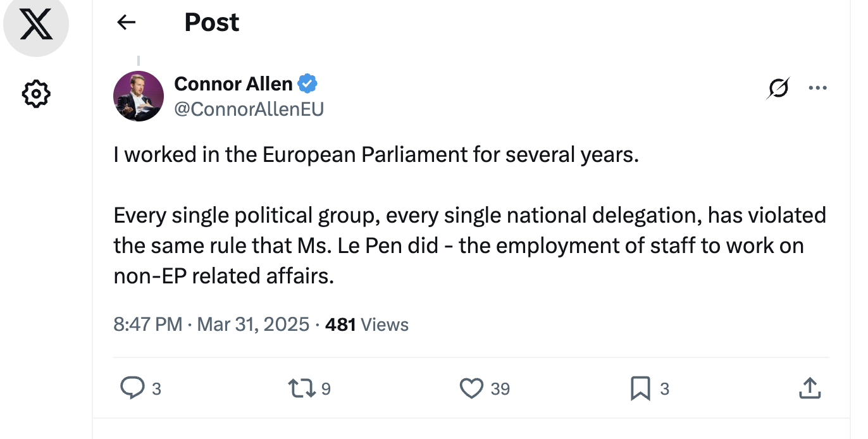
Task: Click the Connor Allen display name
Action: point(233,83)
